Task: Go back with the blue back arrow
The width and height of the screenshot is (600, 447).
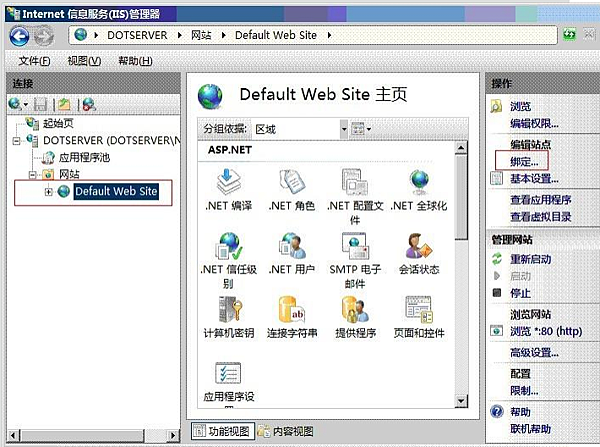Action: (19, 36)
